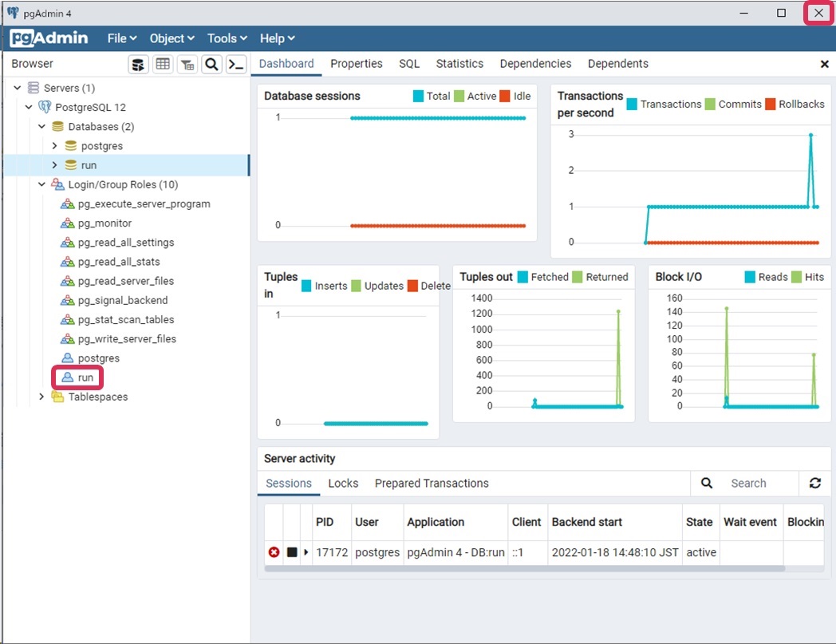Click the Servers group icon

coord(34,88)
